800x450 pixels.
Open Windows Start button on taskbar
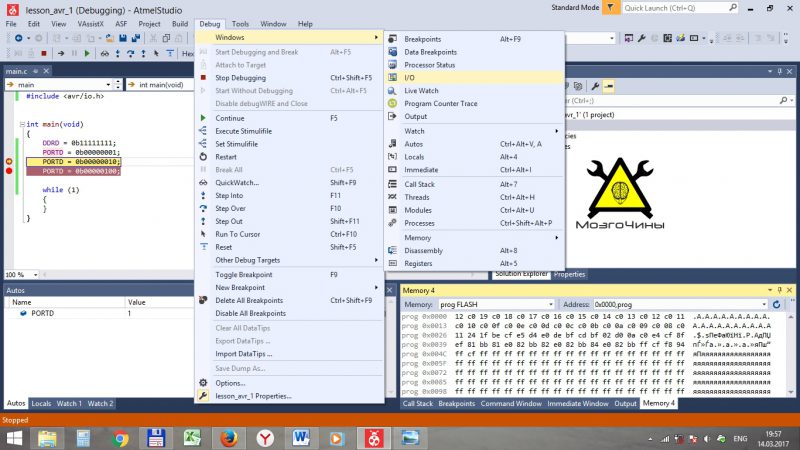pyautogui.click(x=14, y=438)
